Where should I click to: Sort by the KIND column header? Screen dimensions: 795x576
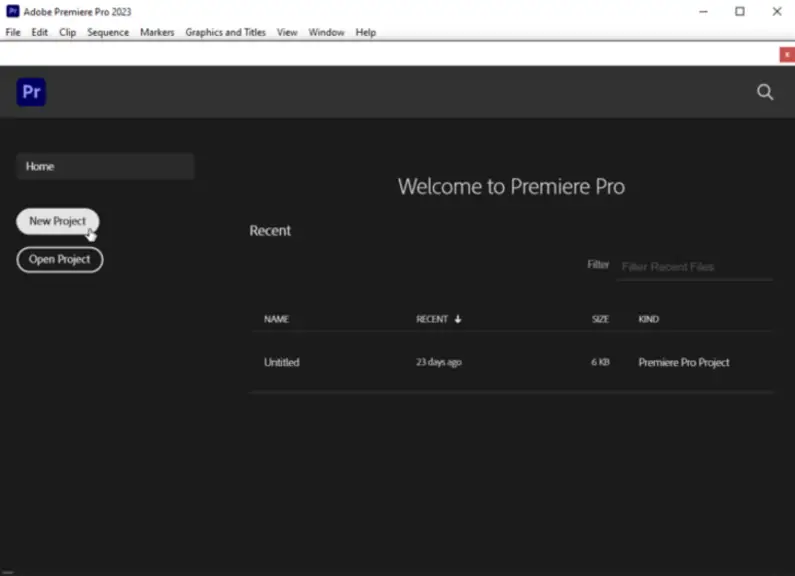[648, 319]
